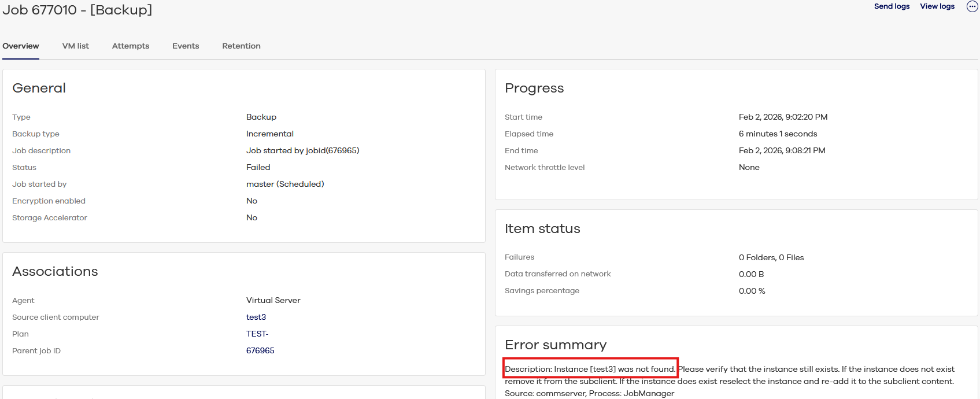Image resolution: width=980 pixels, height=399 pixels.
Task: Click the 'Job started by jobid(676965)' description
Action: click(x=302, y=150)
